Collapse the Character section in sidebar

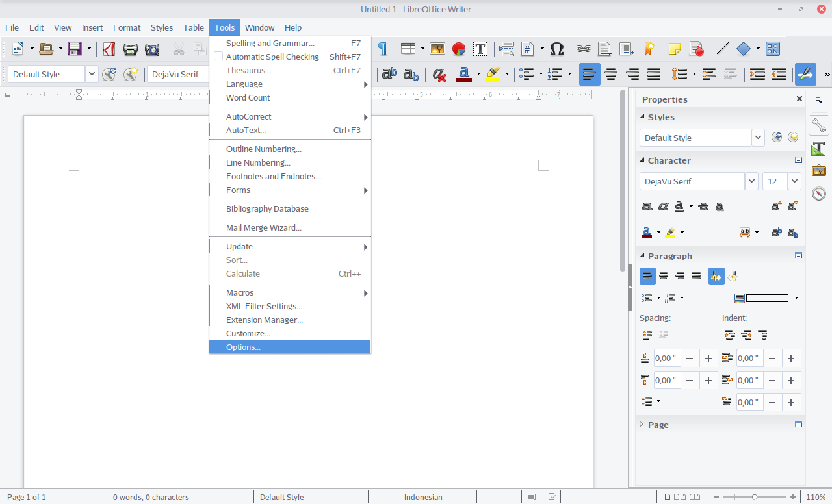coord(642,160)
